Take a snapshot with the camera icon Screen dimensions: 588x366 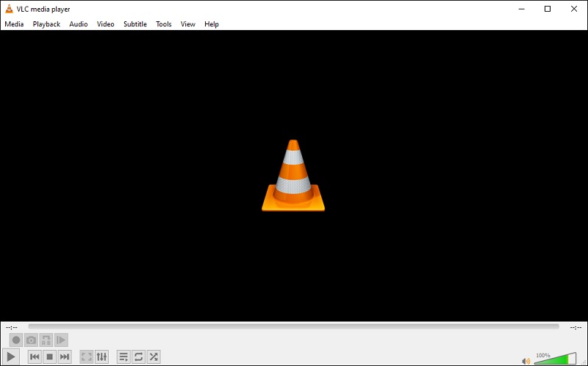tap(31, 340)
